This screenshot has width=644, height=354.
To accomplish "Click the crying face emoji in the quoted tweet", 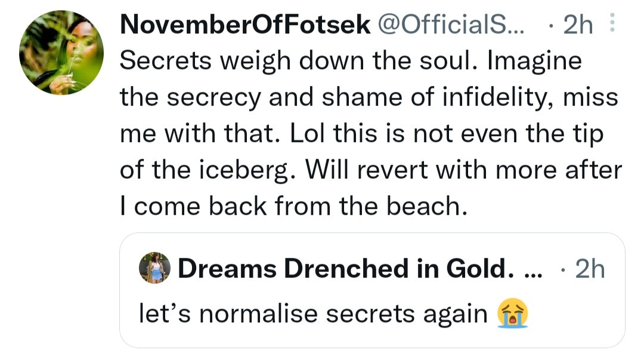I will pyautogui.click(x=513, y=313).
